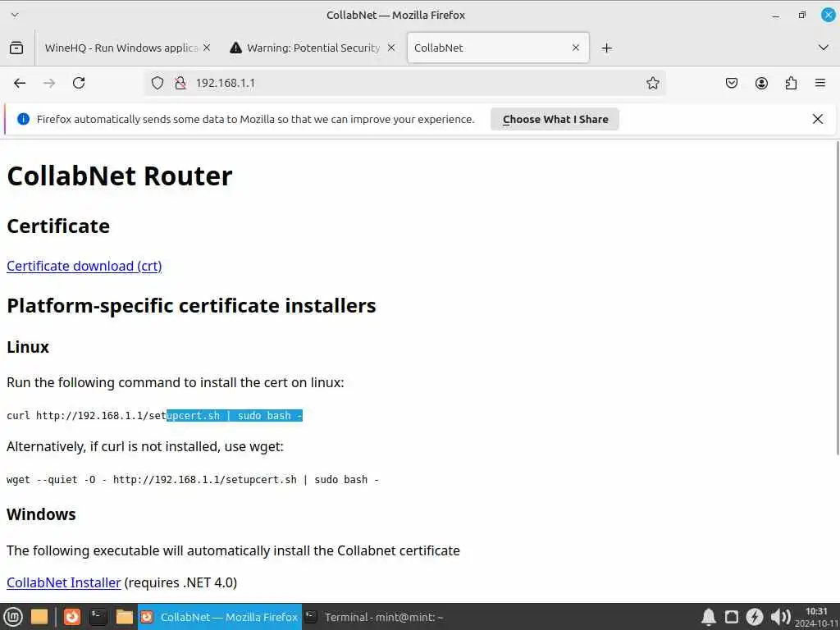Click the system tray square icon next to the bell
Screen dimensions: 840x630
[x=731, y=617]
